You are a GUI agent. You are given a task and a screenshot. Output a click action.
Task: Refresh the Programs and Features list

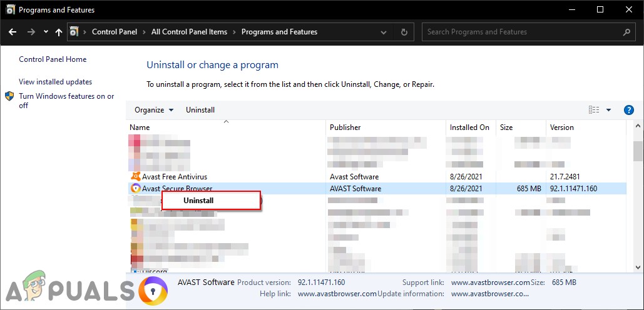pyautogui.click(x=404, y=32)
